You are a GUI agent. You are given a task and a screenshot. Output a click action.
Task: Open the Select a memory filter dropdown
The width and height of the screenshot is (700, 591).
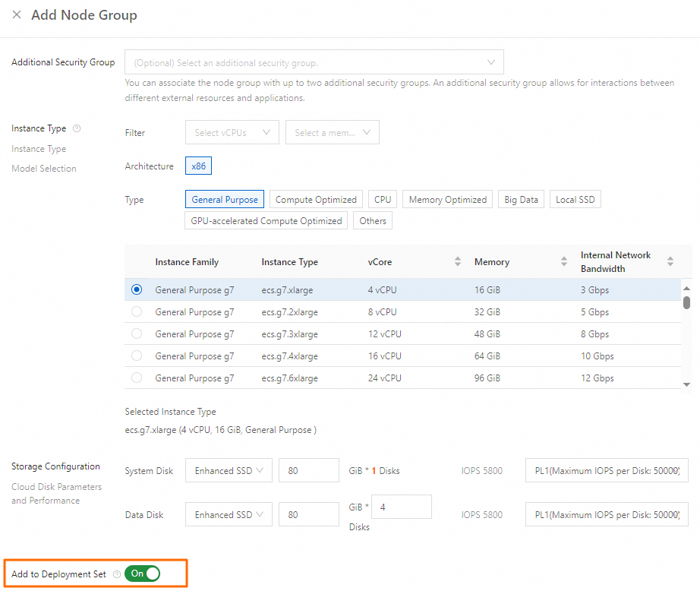click(333, 132)
